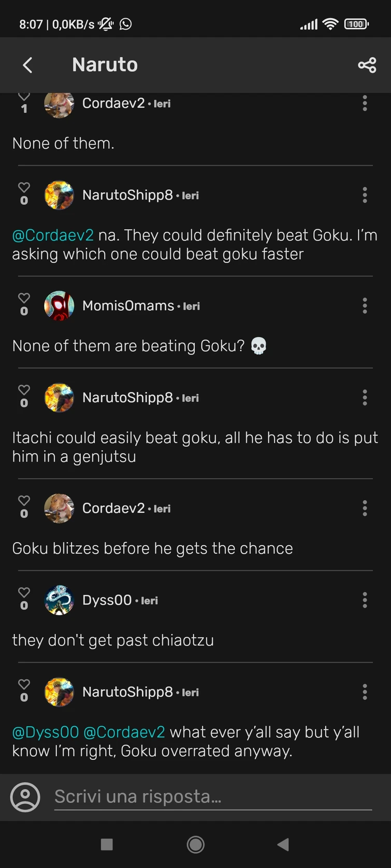Open overflow menu on the last NarutoShipp8 comment

(x=365, y=692)
